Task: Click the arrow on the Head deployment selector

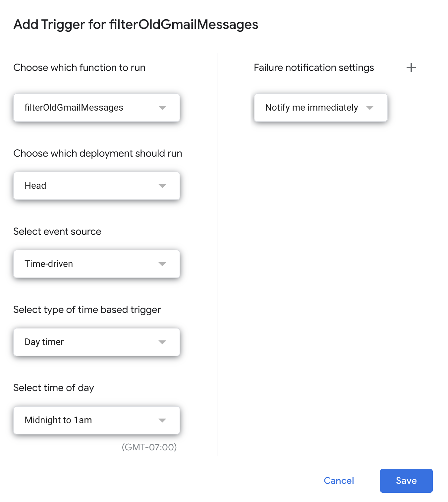Action: click(x=162, y=186)
